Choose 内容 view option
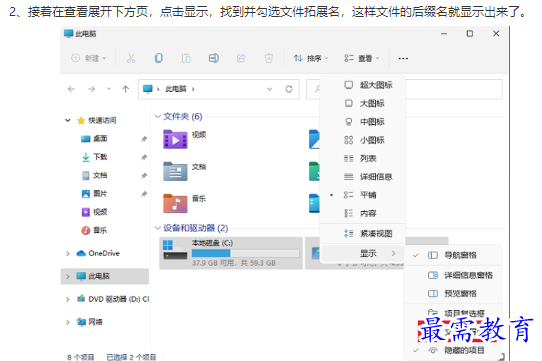This screenshot has height=361, width=542. (363, 213)
